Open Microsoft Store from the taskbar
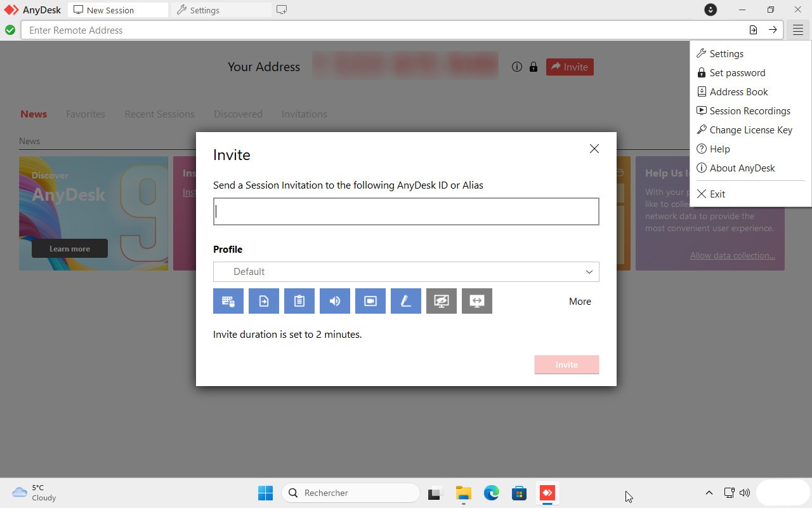The image size is (812, 508). click(519, 493)
